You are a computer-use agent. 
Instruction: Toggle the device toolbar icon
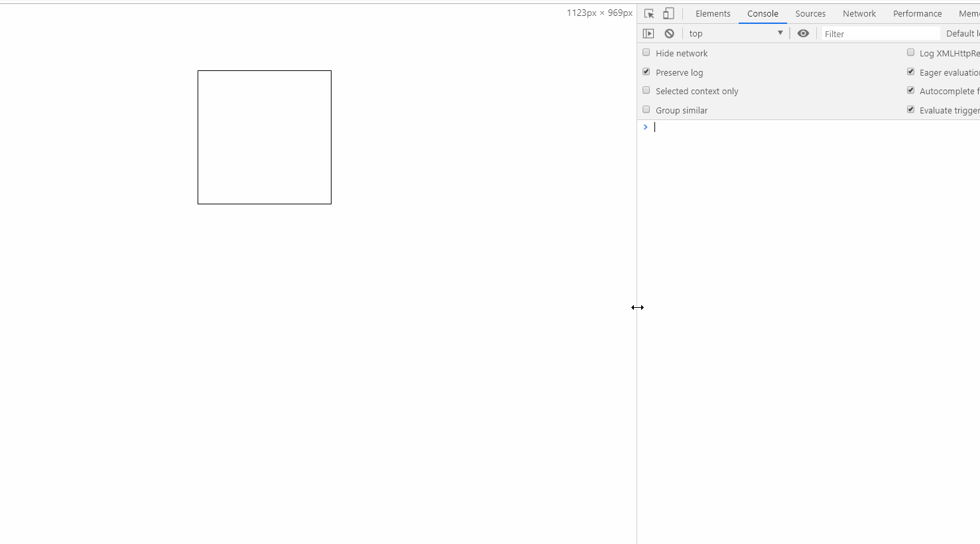tap(668, 13)
